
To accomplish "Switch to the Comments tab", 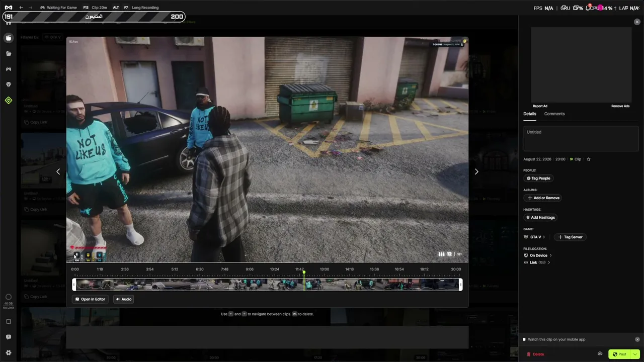I will 554,114.
